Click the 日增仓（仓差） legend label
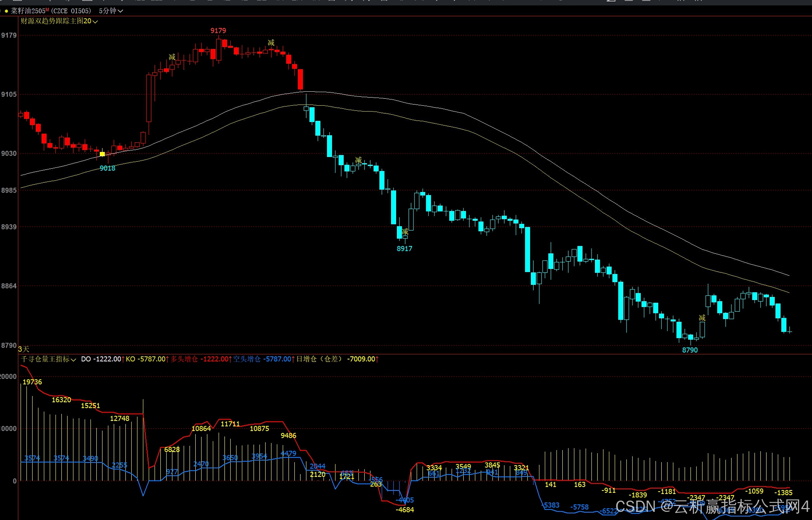The image size is (812, 520). (320, 359)
